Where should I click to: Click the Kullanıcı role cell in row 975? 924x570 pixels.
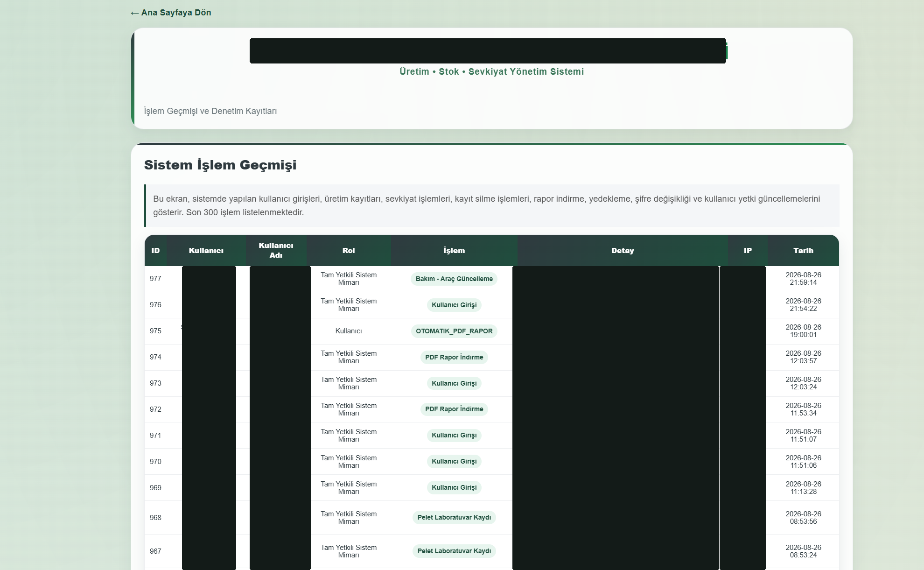(349, 331)
